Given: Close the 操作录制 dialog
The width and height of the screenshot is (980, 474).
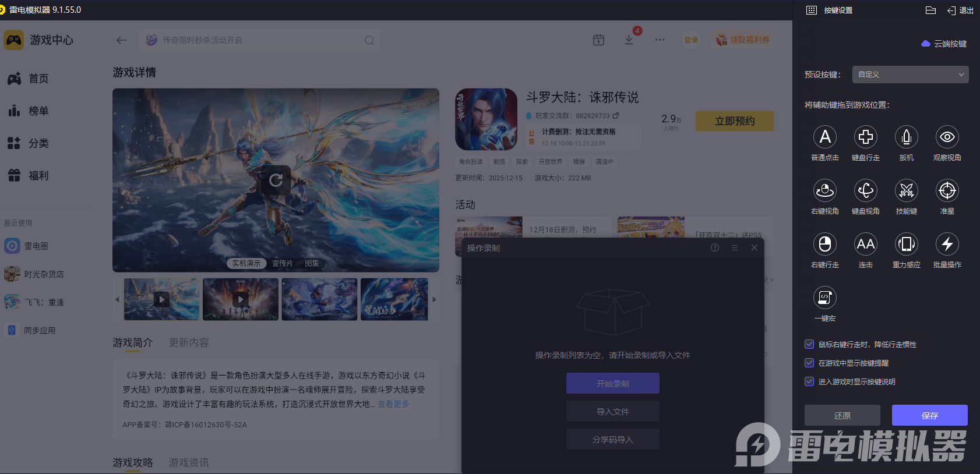Looking at the screenshot, I should pos(755,247).
